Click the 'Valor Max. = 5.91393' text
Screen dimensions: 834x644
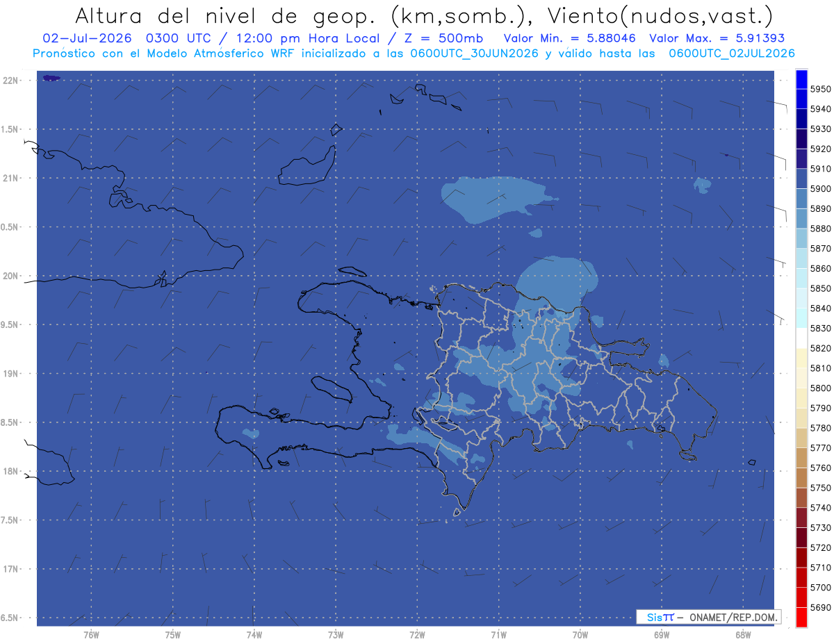coord(717,38)
